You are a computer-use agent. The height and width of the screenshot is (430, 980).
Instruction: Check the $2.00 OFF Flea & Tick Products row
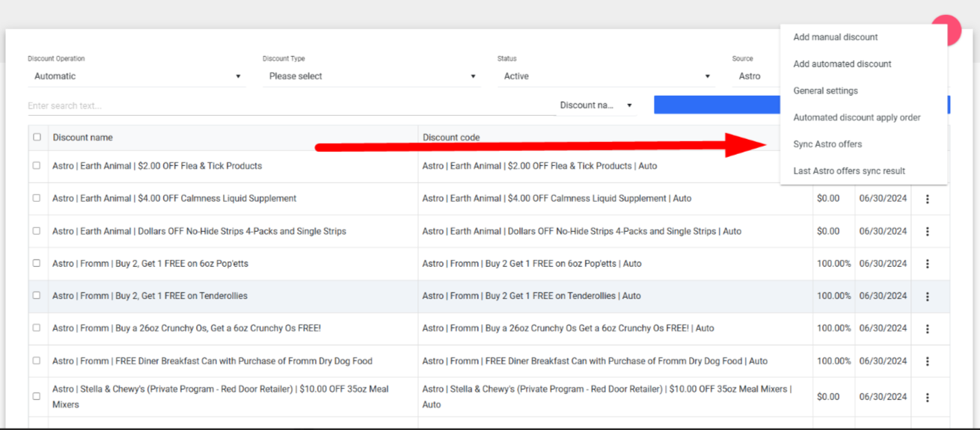coord(37,165)
